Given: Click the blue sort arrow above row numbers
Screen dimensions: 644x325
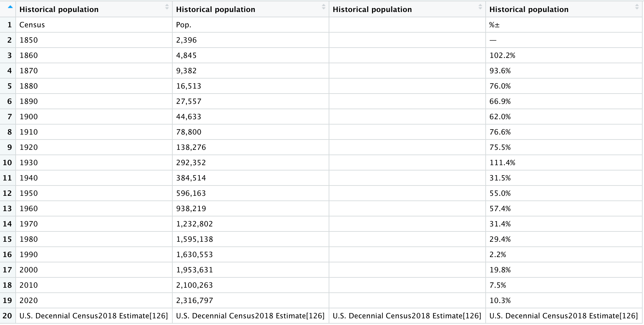Looking at the screenshot, I should [10, 7].
